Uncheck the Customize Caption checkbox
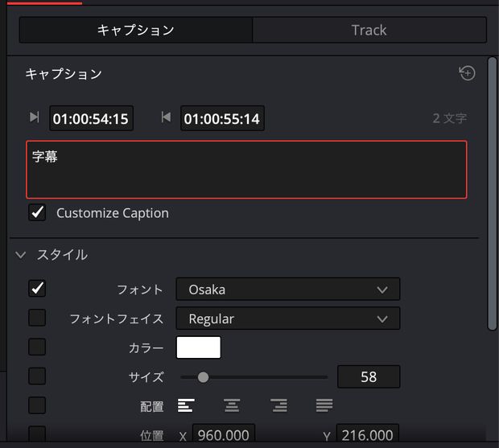Viewport: 499px width, 448px height. pyautogui.click(x=37, y=212)
